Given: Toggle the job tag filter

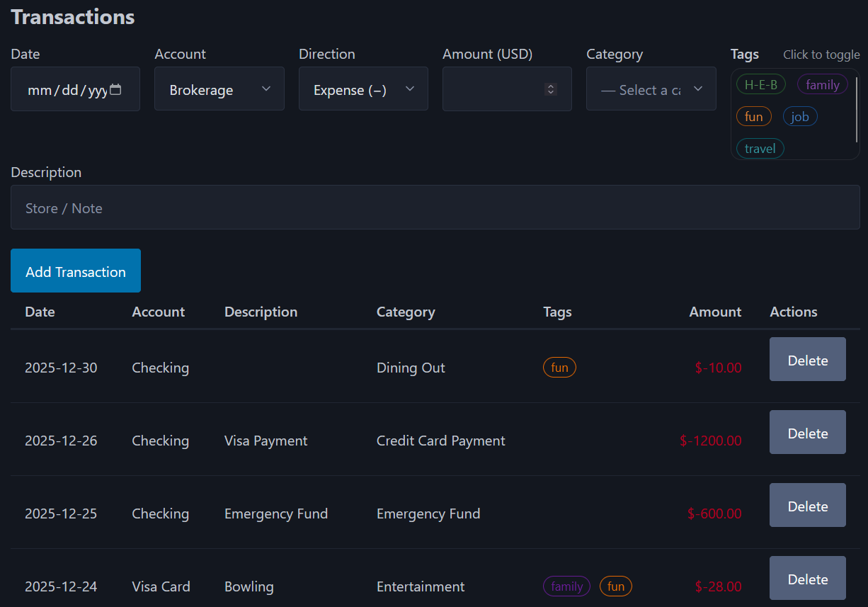Looking at the screenshot, I should (800, 115).
